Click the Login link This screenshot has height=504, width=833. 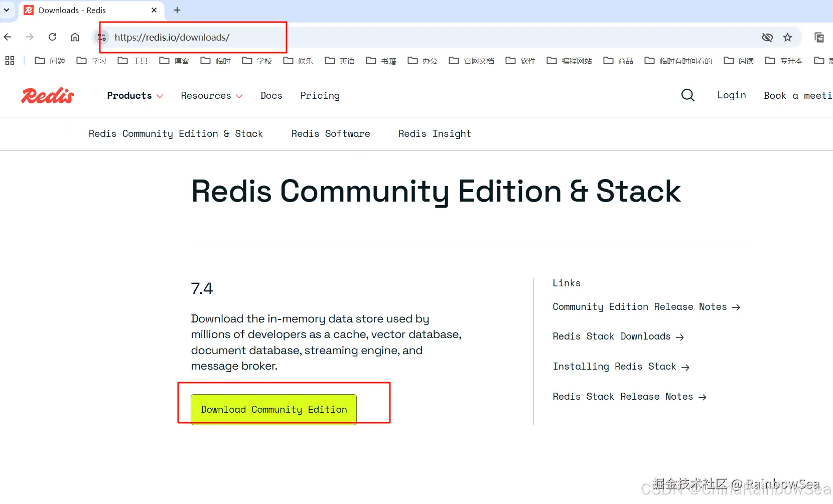[732, 95]
